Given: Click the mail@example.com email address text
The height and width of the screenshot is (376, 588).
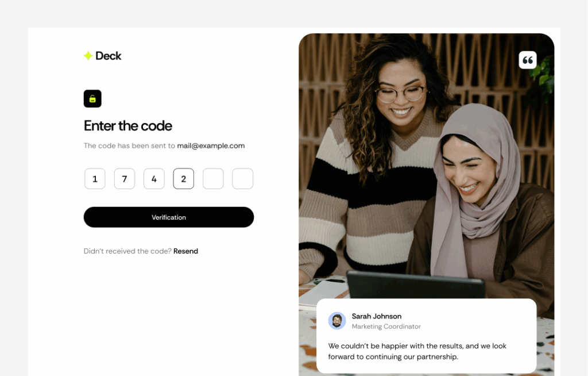Looking at the screenshot, I should pos(211,145).
